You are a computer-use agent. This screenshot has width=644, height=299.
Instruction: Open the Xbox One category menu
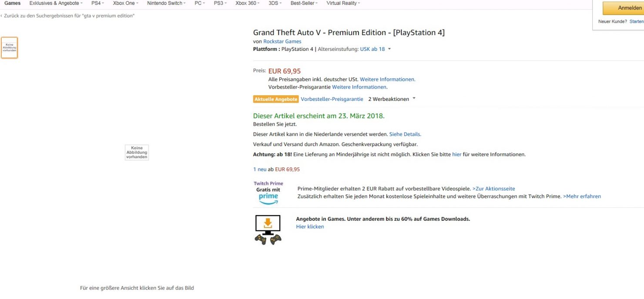[125, 3]
